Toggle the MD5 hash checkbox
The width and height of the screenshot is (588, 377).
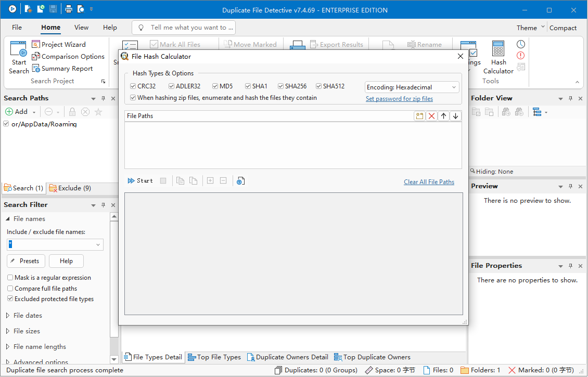tap(215, 86)
